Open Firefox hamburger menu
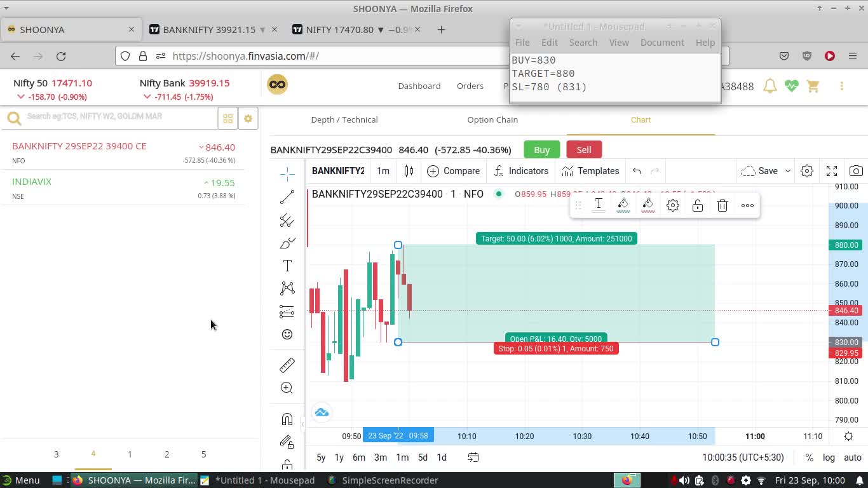This screenshot has width=868, height=488. [853, 56]
